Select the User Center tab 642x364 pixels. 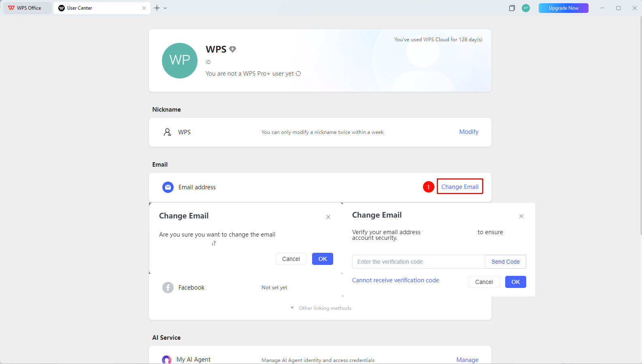pyautogui.click(x=102, y=8)
